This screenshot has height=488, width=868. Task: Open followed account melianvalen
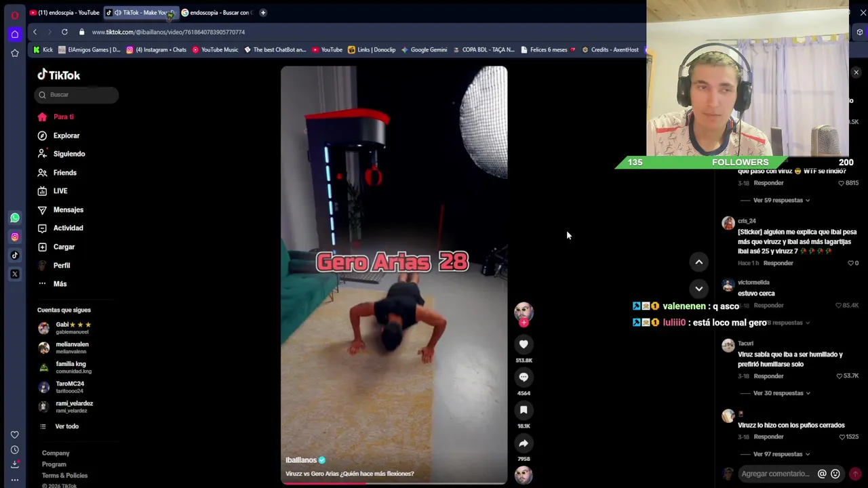tap(64, 348)
